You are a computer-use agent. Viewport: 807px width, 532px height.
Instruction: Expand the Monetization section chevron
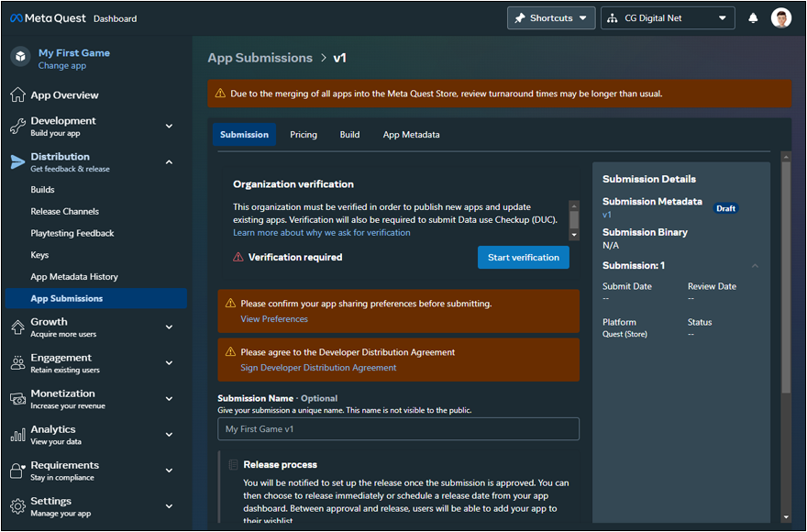pos(169,399)
